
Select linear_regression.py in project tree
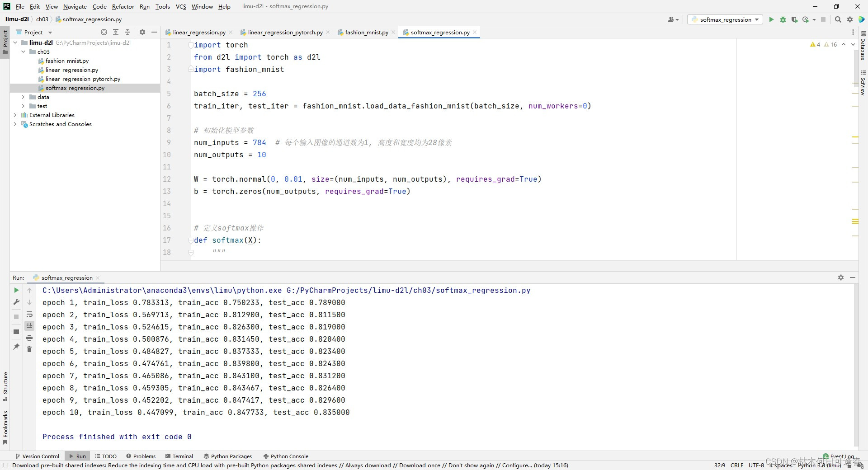71,70
